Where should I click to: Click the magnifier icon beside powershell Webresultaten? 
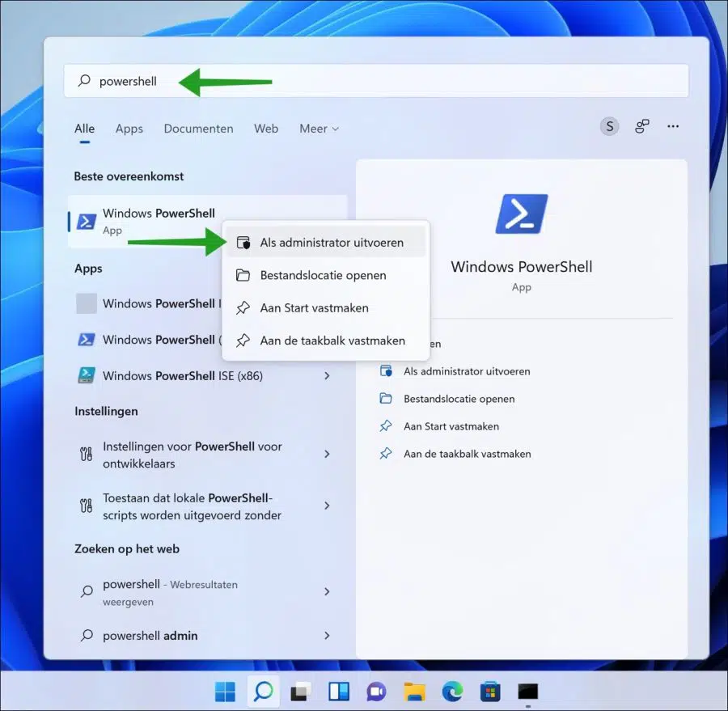click(87, 591)
